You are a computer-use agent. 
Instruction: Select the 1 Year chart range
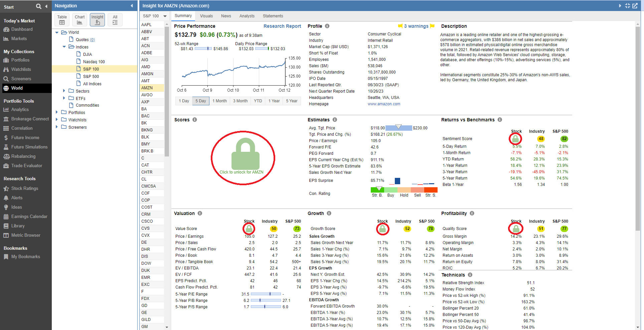[274, 101]
